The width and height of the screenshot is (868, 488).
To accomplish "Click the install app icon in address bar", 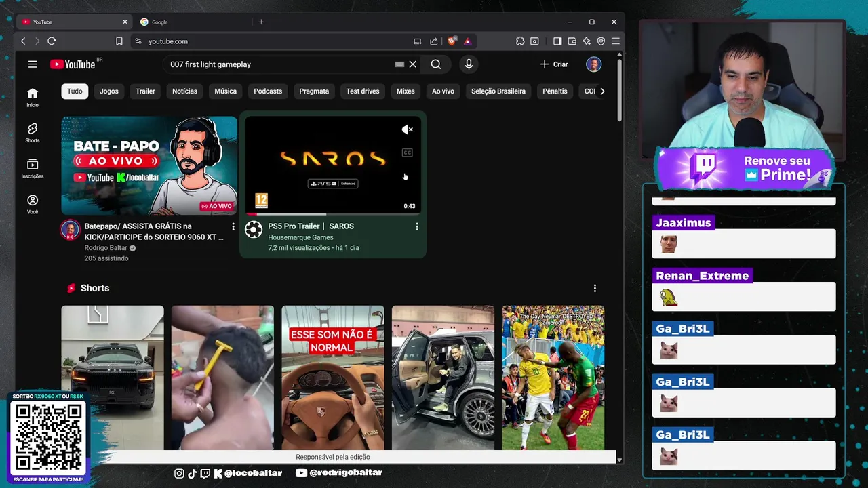I will click(418, 41).
